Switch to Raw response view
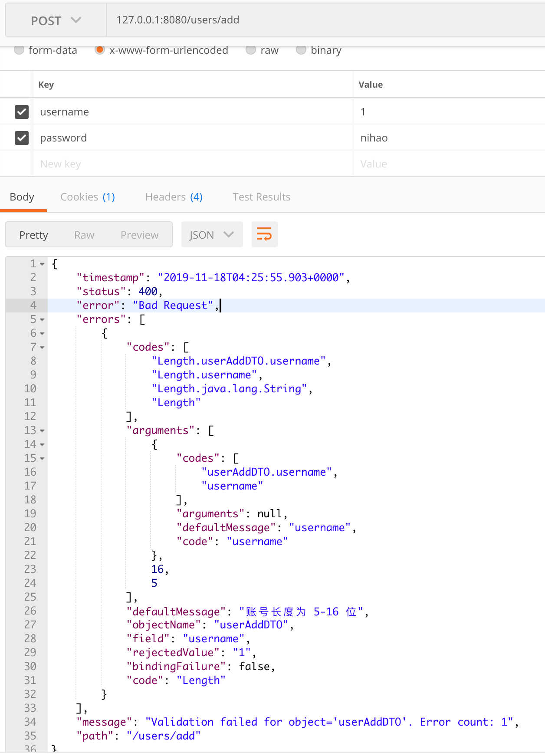 tap(84, 235)
